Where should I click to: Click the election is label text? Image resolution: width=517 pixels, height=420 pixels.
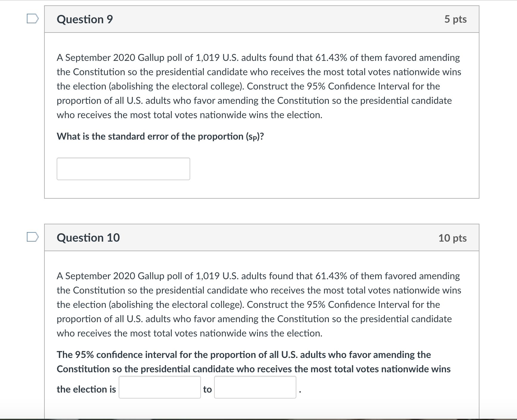pos(86,389)
